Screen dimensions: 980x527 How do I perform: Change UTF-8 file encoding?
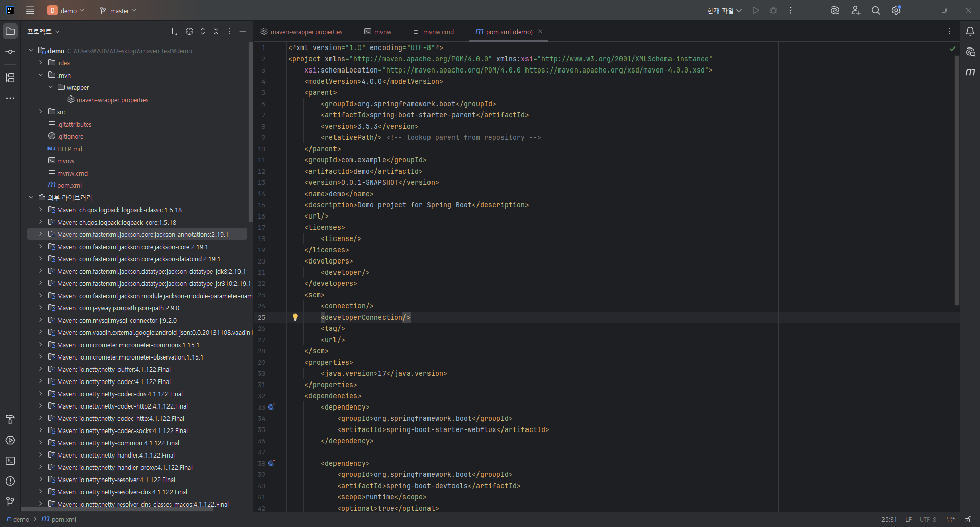click(x=928, y=519)
